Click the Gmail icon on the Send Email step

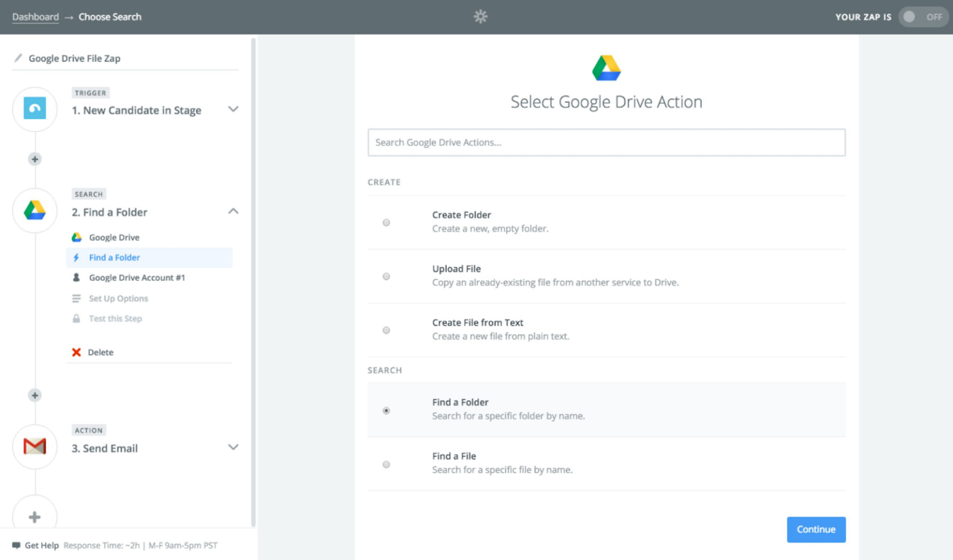(34, 447)
